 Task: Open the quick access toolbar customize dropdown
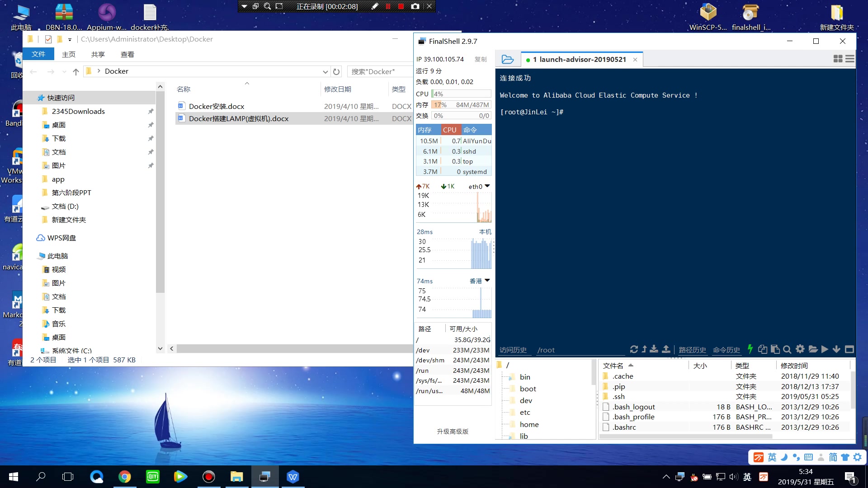coord(70,39)
